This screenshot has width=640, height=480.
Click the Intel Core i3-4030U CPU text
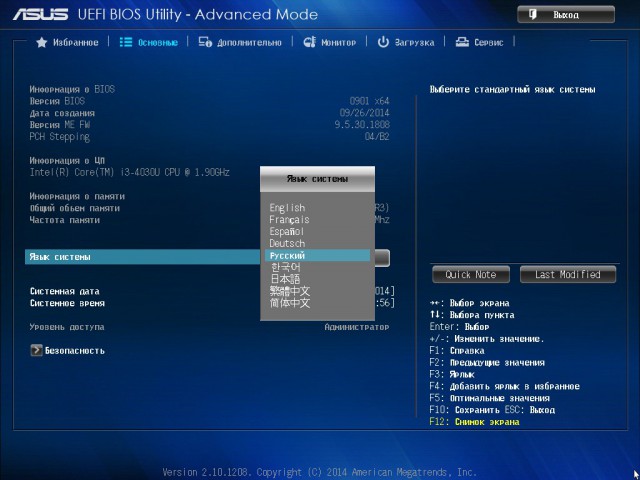(x=129, y=172)
